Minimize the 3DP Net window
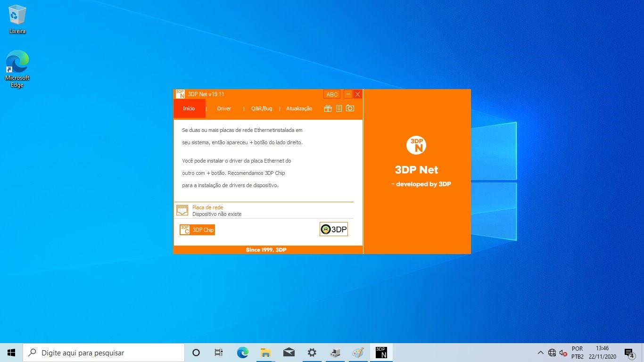The image size is (644, 362). click(348, 94)
